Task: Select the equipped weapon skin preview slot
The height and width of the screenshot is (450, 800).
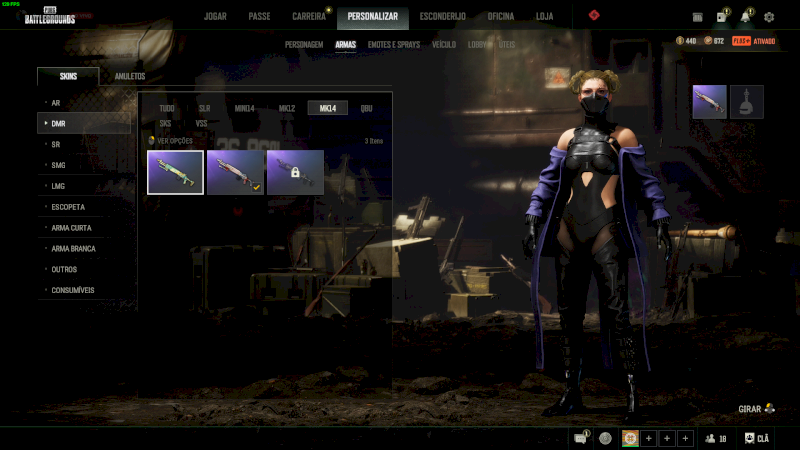Action: 709,102
